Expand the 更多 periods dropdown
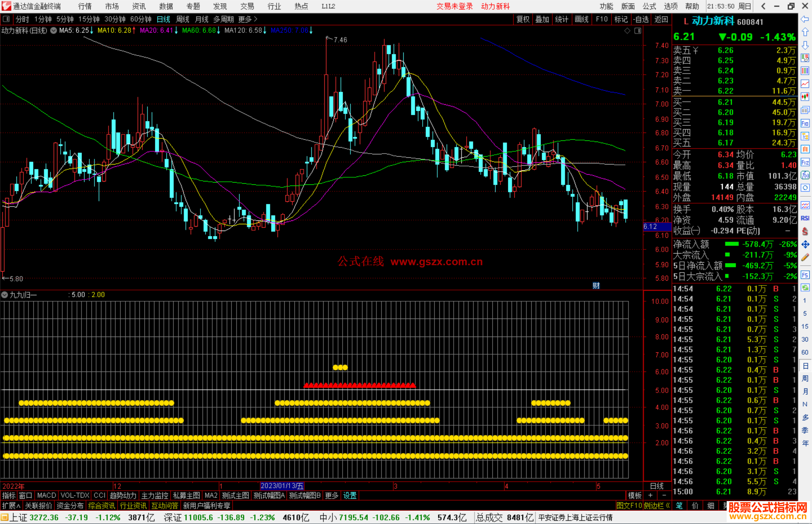 pos(248,19)
